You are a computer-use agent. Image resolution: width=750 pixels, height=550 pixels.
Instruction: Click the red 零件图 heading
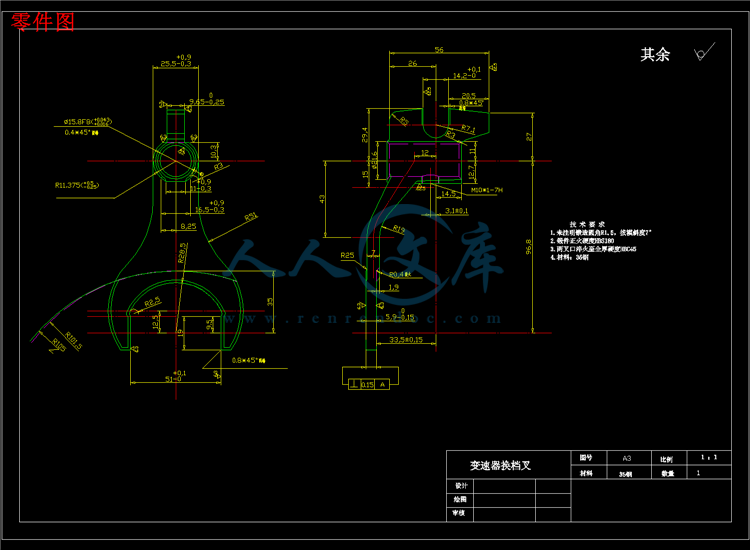click(x=43, y=22)
